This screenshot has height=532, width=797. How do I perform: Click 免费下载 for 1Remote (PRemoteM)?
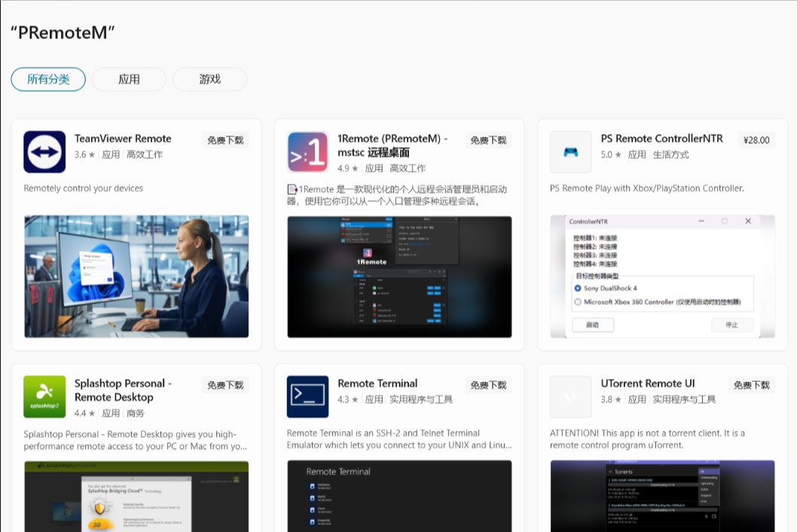click(x=487, y=139)
